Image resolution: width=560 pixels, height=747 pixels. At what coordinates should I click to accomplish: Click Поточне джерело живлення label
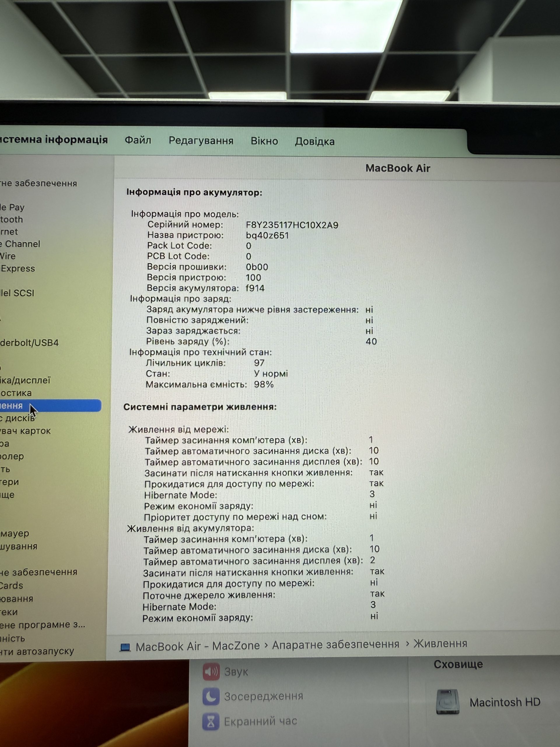[209, 595]
